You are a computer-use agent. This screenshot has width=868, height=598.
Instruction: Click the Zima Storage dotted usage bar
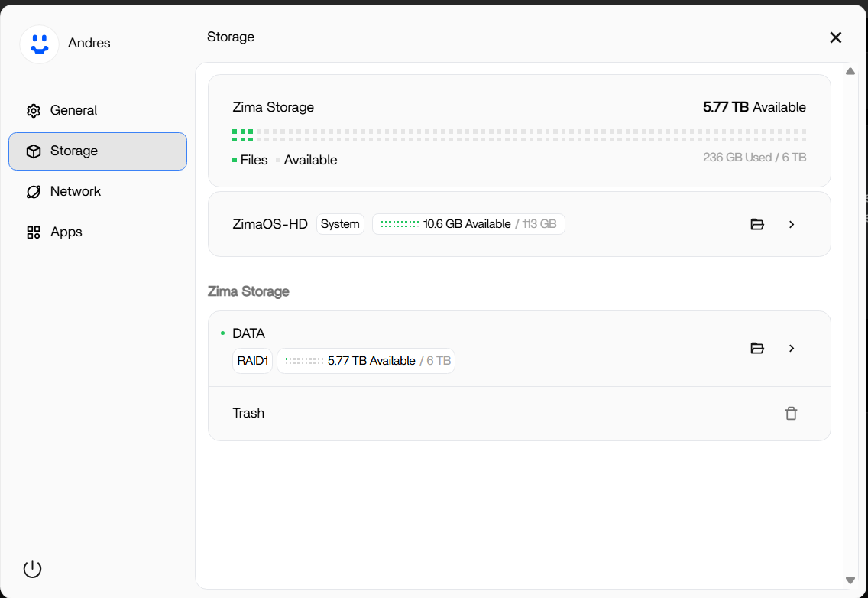(x=519, y=135)
